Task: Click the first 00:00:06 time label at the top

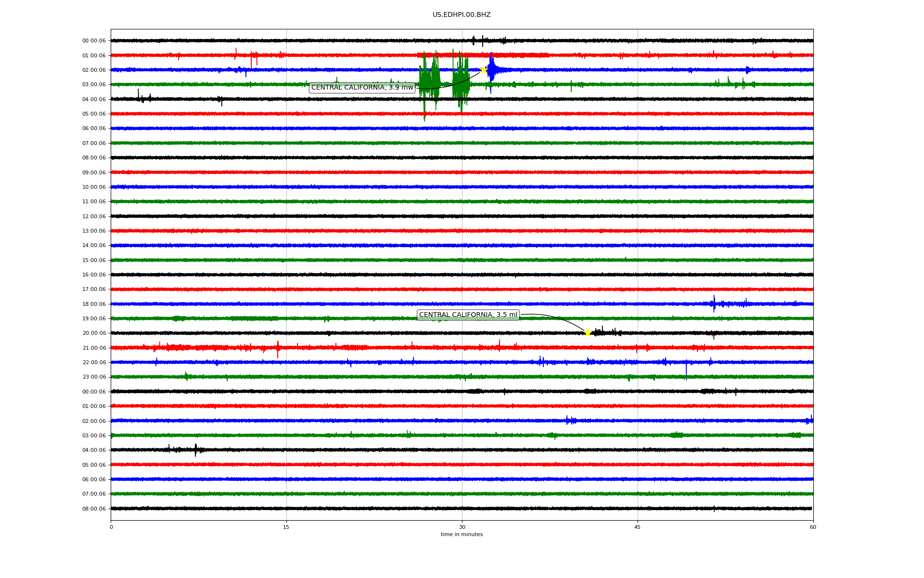Action: point(94,41)
